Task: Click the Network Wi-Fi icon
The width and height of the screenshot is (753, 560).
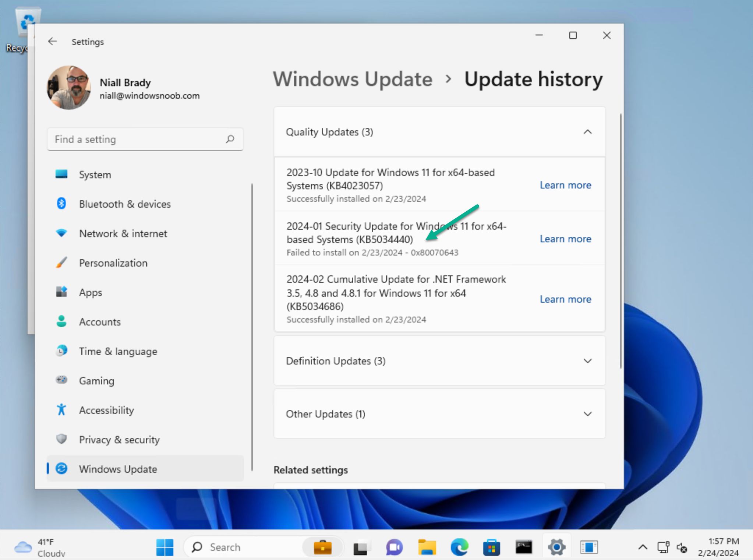Action: 61,233
